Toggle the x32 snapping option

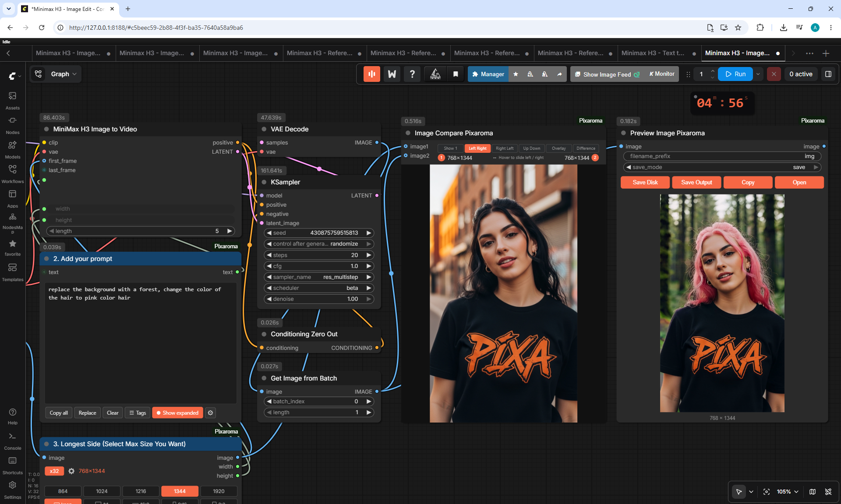point(54,471)
